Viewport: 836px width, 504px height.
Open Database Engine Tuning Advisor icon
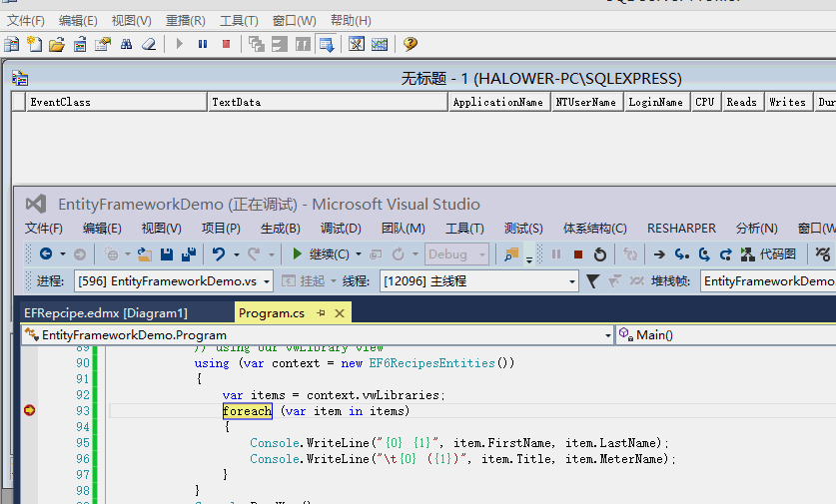tap(357, 44)
